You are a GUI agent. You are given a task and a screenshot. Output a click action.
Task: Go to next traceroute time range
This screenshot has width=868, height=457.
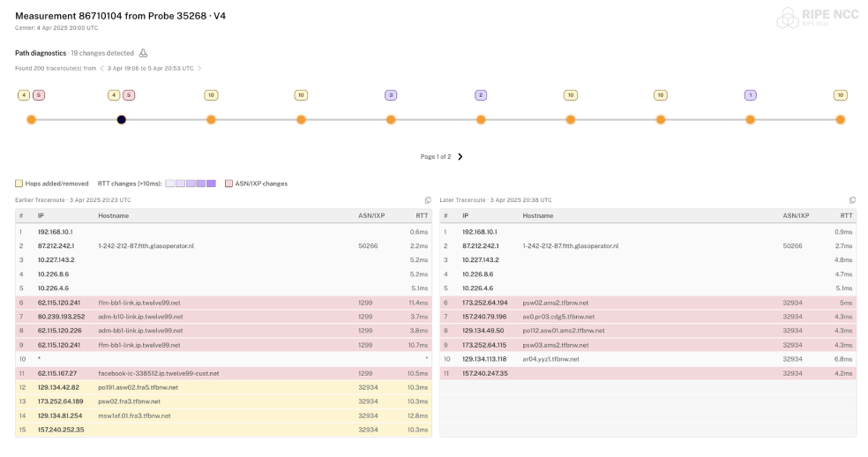point(199,68)
